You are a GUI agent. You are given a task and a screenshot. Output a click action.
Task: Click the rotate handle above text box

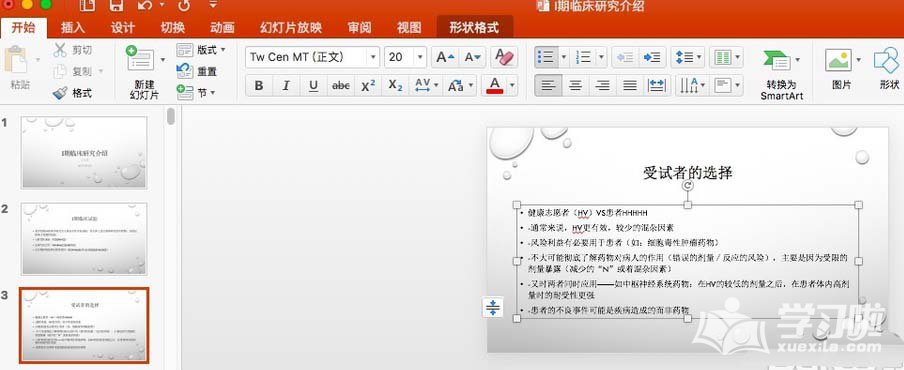click(687, 186)
